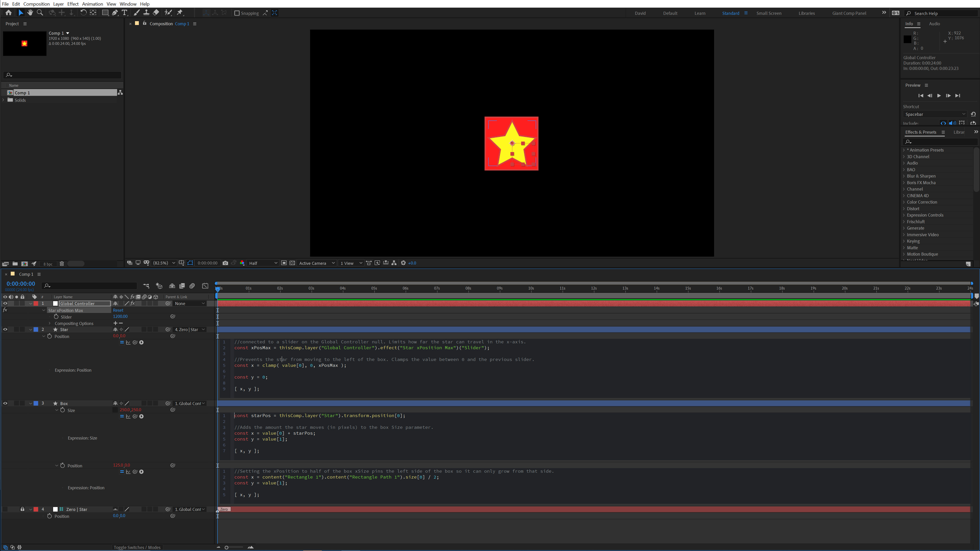Screen dimensions: 980x551
Task: Open the Active Camera view dropdown
Action: coord(316,263)
